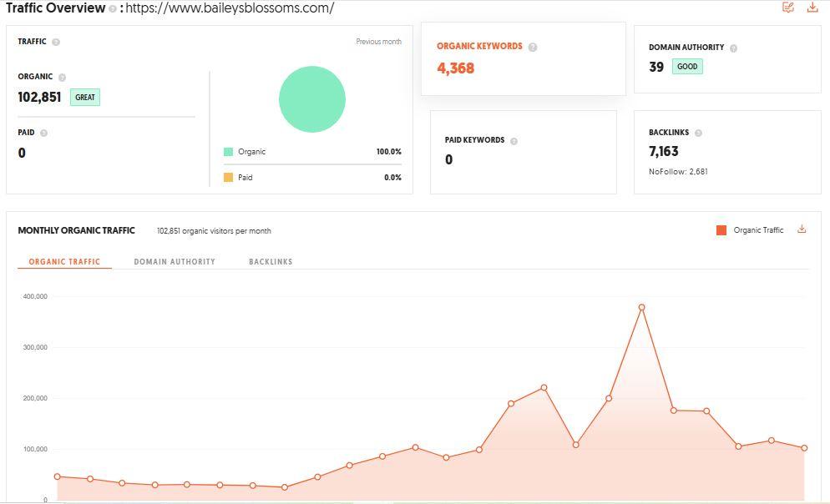Click the export report icon at top right
Image resolution: width=830 pixels, height=504 pixels.
pyautogui.click(x=788, y=8)
